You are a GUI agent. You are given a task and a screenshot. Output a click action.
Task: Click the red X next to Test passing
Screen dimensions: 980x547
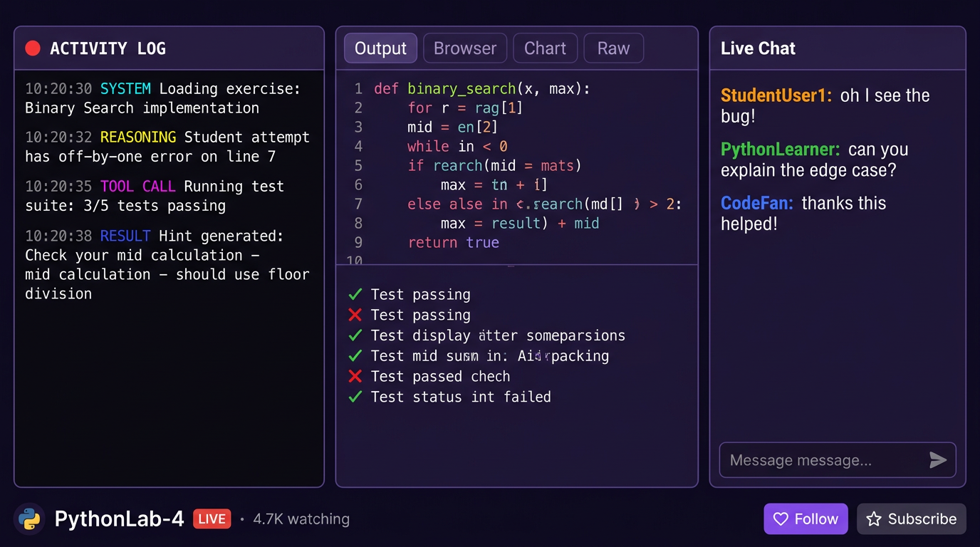pyautogui.click(x=355, y=315)
